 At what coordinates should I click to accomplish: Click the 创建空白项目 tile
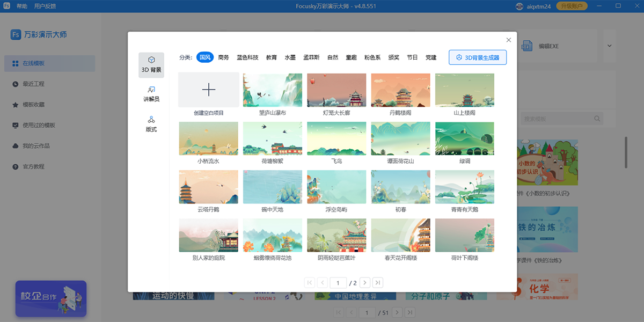coord(208,90)
